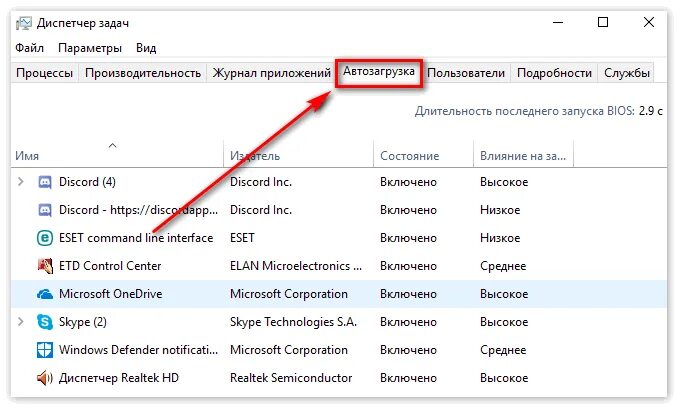The height and width of the screenshot is (408, 678).
Task: Switch to the Подробности tab
Action: click(554, 73)
